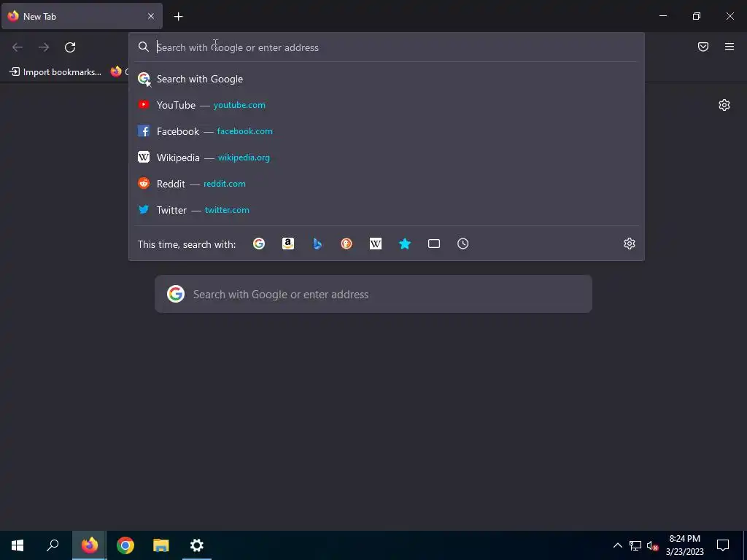Search this time with Amazon icon
This screenshot has height=560, width=747.
[288, 244]
